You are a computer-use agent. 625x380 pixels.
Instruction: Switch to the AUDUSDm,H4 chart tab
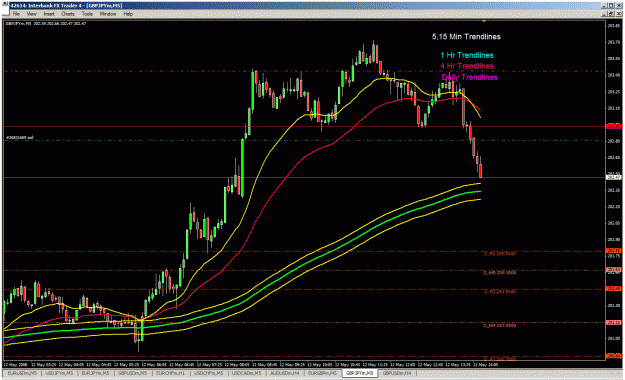[285, 373]
